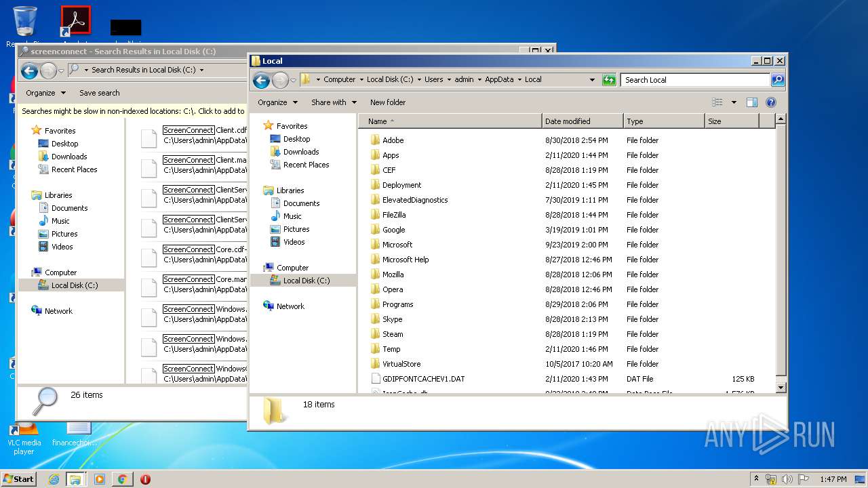
Task: Select the ElevatedDiagnostics folder
Action: click(415, 200)
